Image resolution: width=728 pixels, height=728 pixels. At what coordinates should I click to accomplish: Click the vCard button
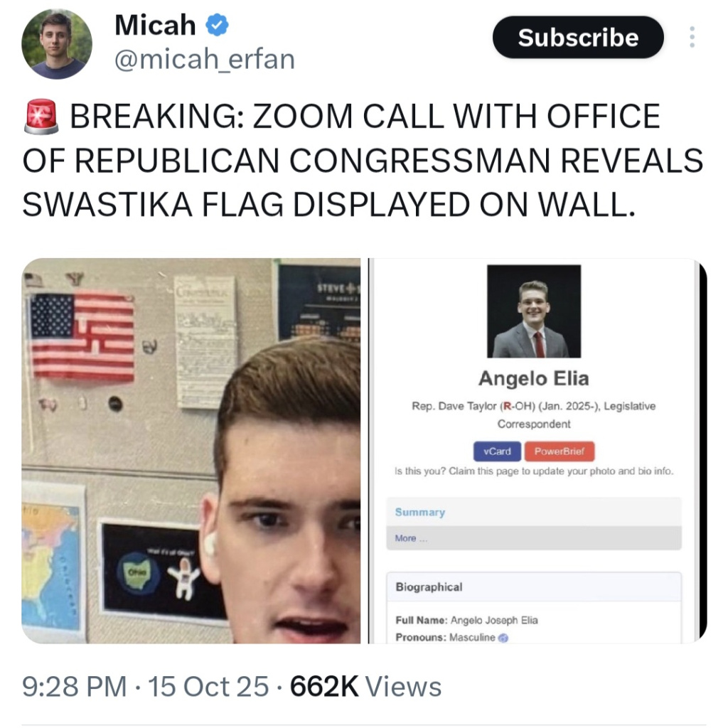click(x=497, y=451)
